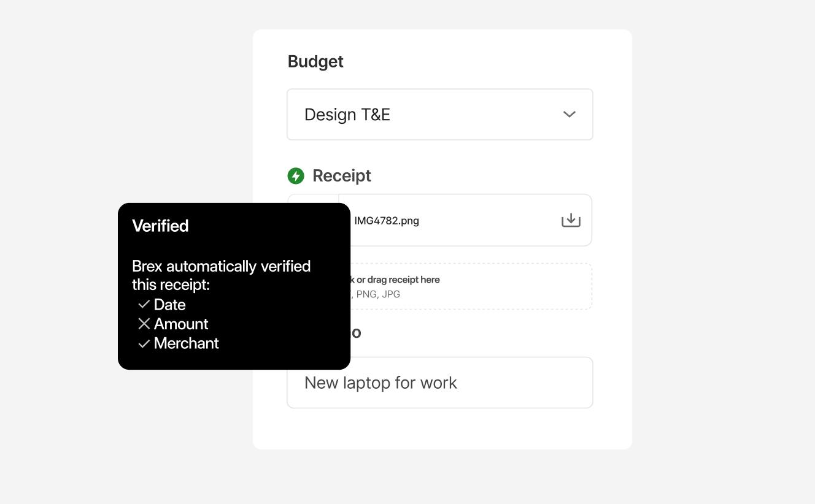Click the Budget label above the selector
The height and width of the screenshot is (504, 815).
315,61
